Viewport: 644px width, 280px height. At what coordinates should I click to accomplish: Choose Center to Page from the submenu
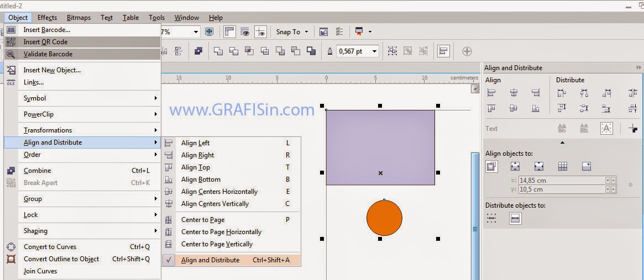(x=232, y=220)
